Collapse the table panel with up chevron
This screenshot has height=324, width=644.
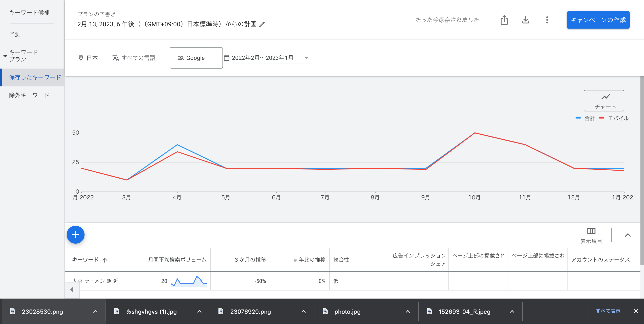627,235
